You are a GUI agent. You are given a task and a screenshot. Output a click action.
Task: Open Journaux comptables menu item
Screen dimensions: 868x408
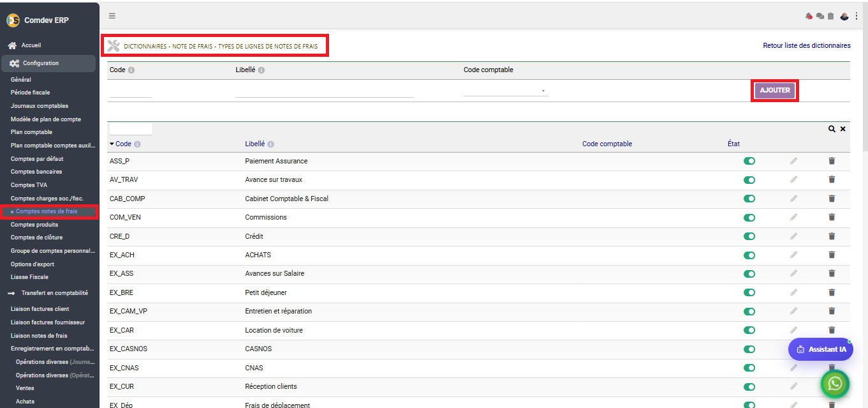40,106
